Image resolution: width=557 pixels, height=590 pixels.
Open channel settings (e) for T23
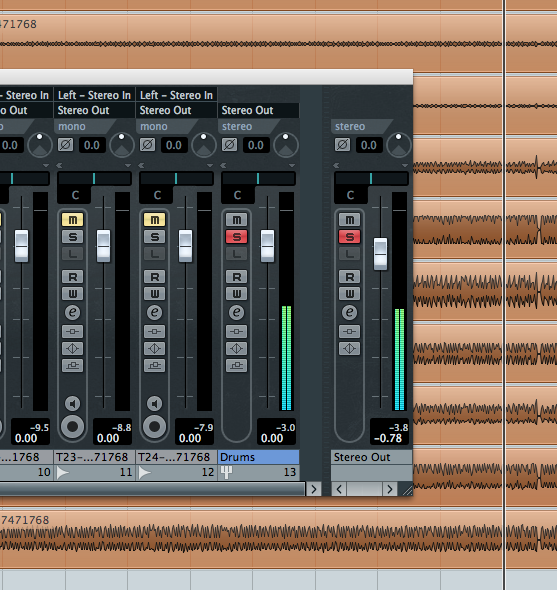click(73, 312)
